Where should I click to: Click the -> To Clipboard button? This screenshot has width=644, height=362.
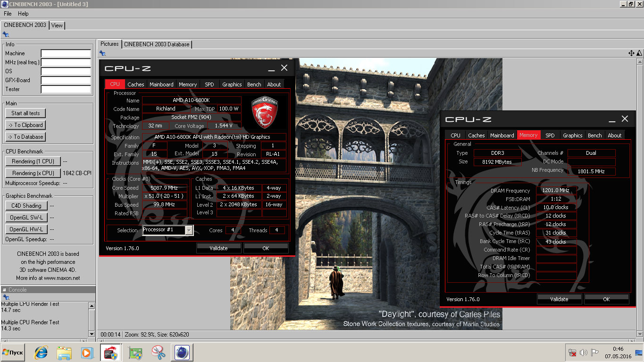click(x=25, y=125)
